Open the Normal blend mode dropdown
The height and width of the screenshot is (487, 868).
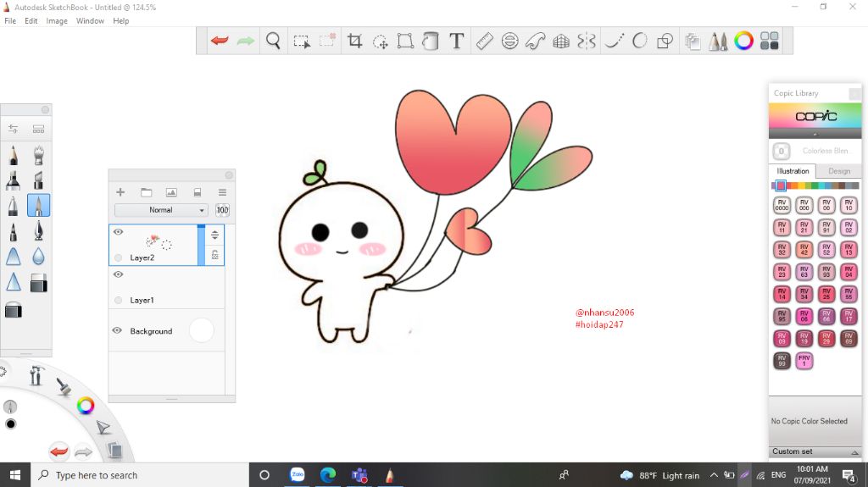click(x=160, y=210)
